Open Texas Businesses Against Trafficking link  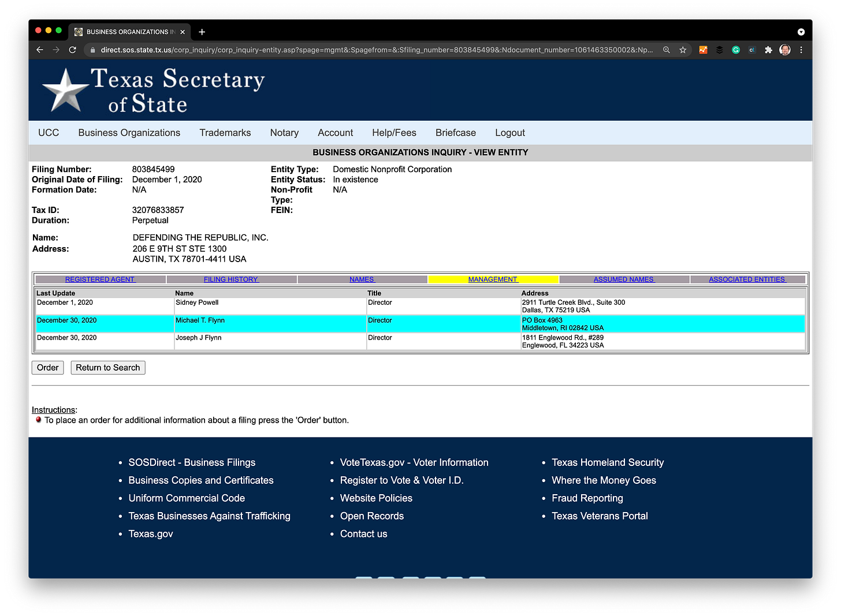tap(209, 516)
